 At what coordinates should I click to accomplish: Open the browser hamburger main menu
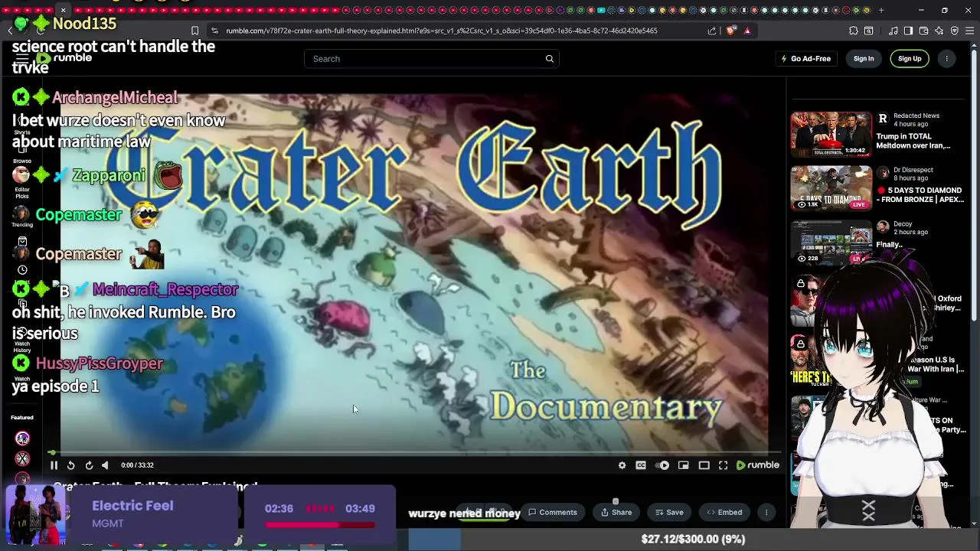(x=969, y=31)
